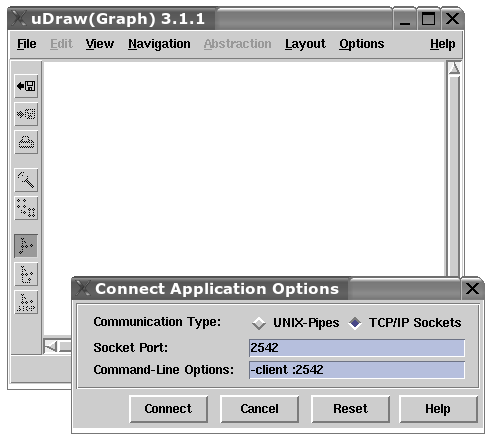The height and width of the screenshot is (441, 491).
Task: Click the greyed-out print icon in the sidebar
Action: [26, 142]
